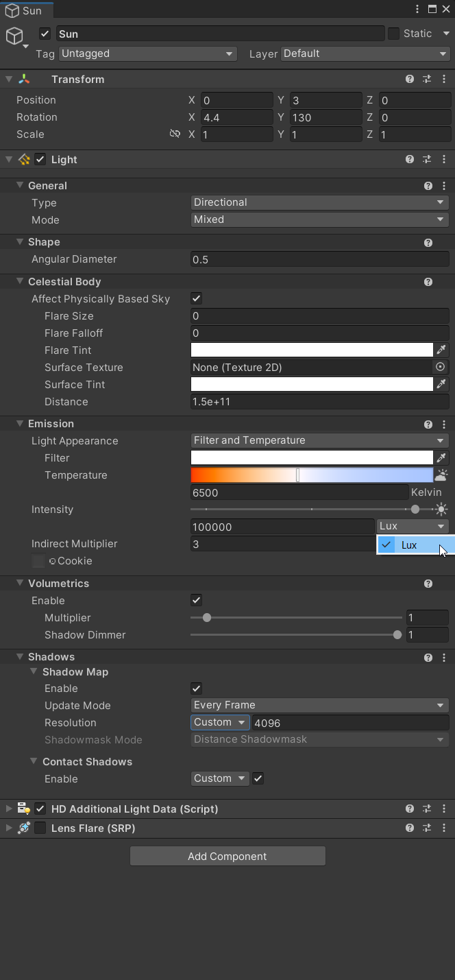This screenshot has width=455, height=980.
Task: Open the Light Appearance dropdown
Action: [x=319, y=440]
